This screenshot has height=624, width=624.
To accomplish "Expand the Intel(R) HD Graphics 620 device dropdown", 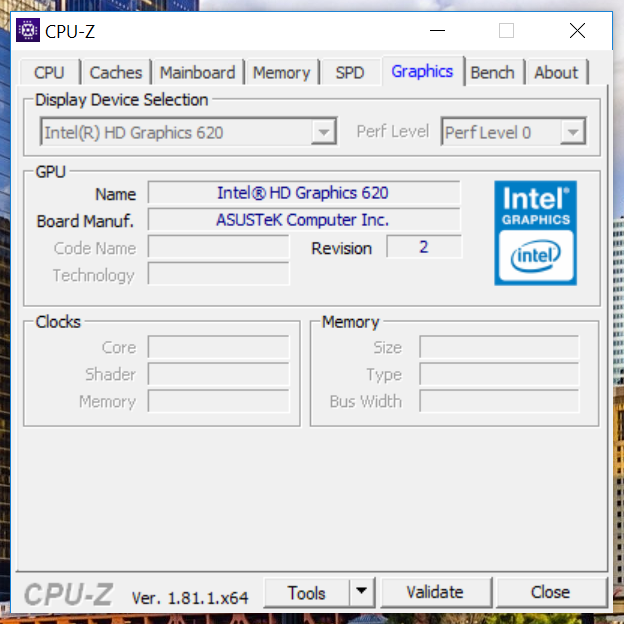I will tap(324, 132).
